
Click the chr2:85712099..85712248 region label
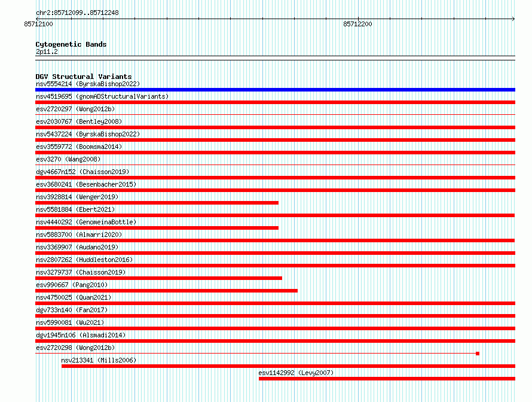tap(77, 13)
